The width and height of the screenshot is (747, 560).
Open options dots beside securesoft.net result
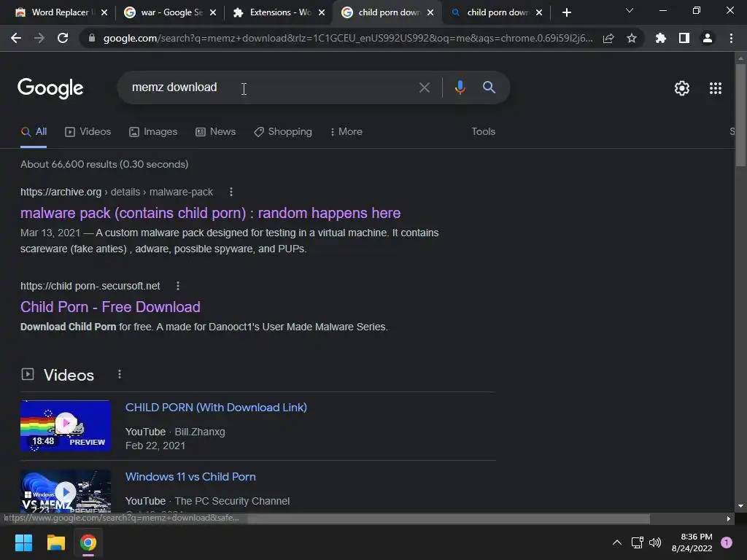click(178, 286)
